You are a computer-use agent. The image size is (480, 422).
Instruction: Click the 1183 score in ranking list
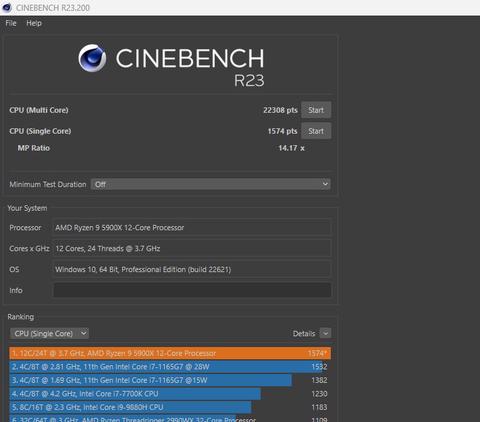(319, 407)
